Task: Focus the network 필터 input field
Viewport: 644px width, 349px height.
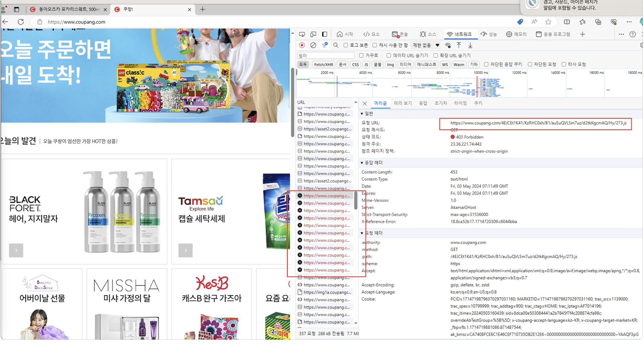Action: tap(325, 56)
